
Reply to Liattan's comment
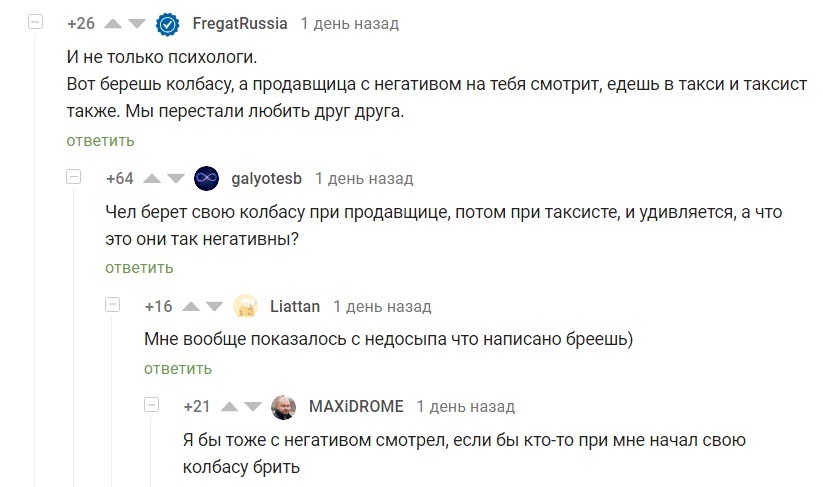click(178, 368)
